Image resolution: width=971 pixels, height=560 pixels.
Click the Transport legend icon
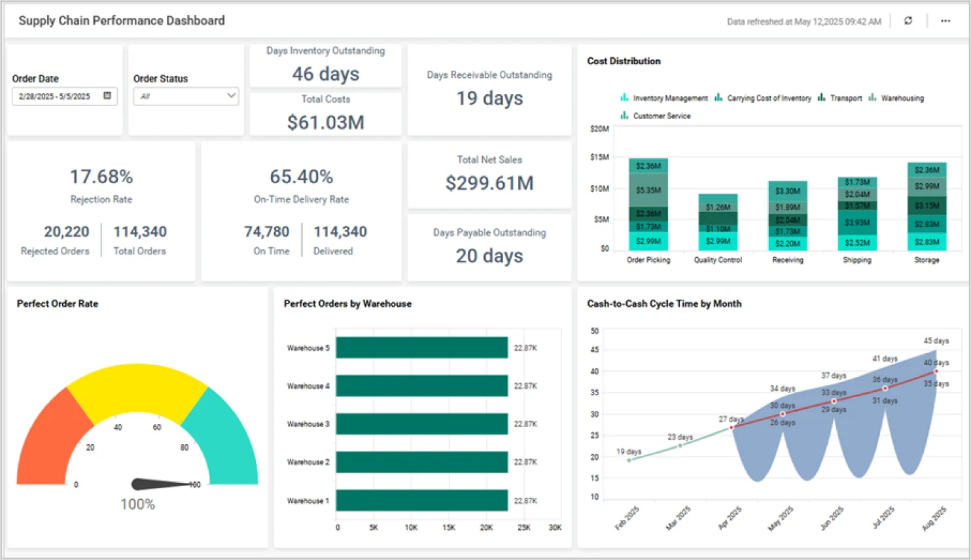tap(821, 97)
